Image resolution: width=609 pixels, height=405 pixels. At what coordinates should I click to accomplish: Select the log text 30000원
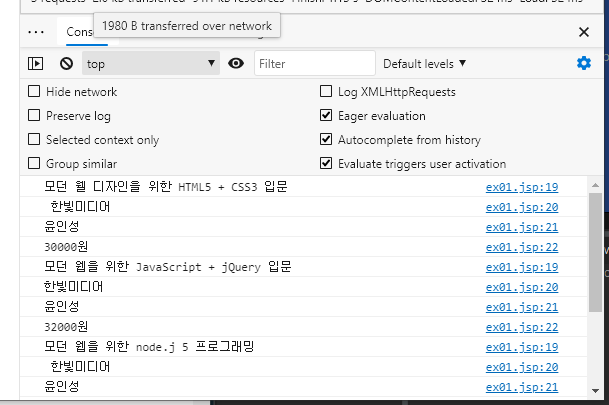pos(66,247)
